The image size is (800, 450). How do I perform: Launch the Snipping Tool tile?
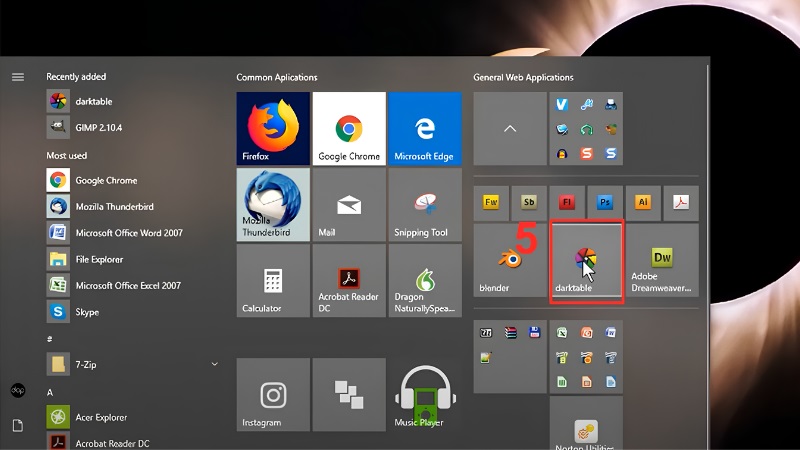425,205
